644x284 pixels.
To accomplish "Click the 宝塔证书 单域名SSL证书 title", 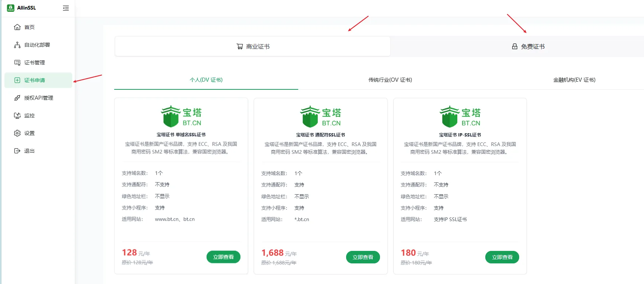I will pos(181,135).
